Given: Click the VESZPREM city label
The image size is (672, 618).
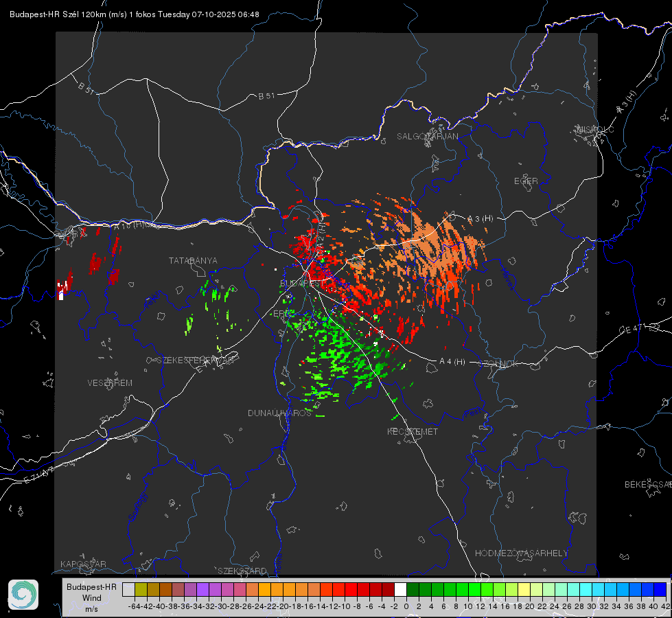Looking at the screenshot, I should 110,383.
